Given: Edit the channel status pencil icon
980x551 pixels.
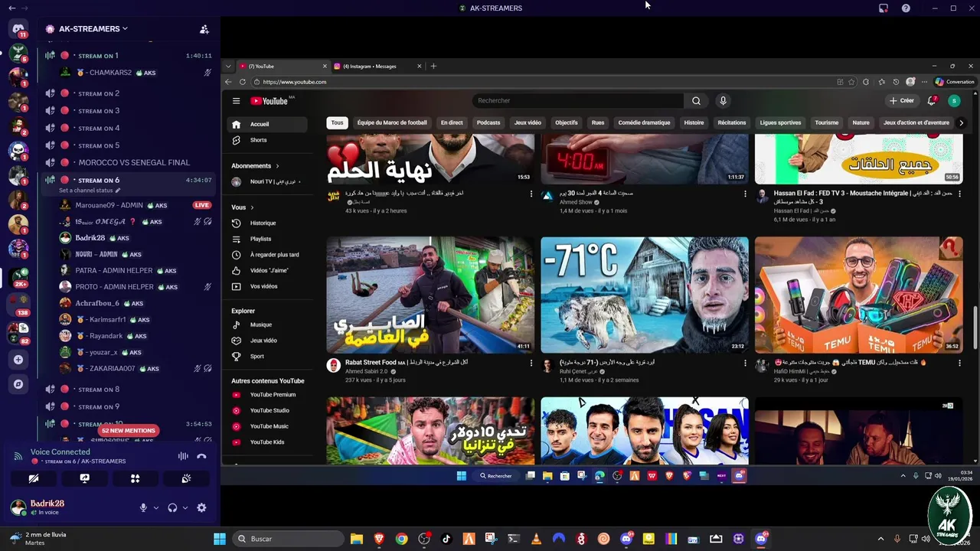Looking at the screenshot, I should pyautogui.click(x=118, y=190).
